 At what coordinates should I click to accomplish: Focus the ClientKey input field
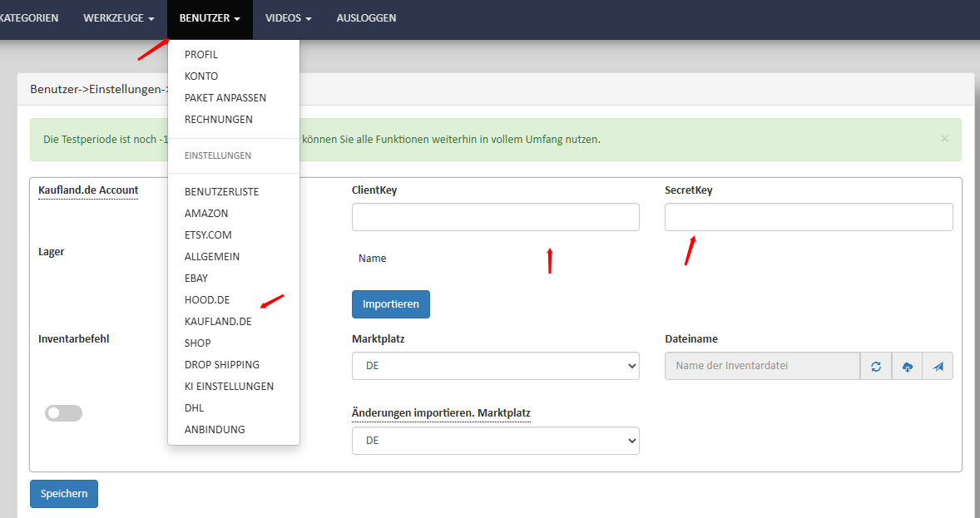coord(495,217)
